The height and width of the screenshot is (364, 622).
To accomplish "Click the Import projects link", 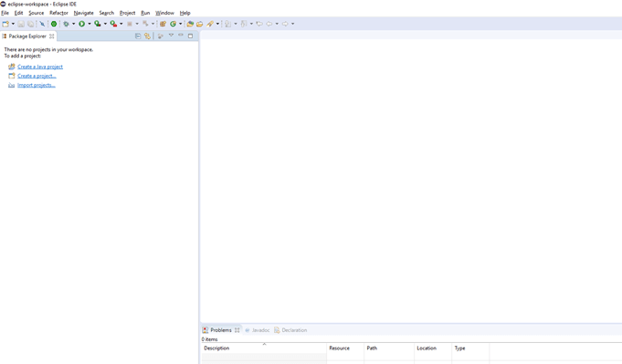I will click(x=37, y=85).
